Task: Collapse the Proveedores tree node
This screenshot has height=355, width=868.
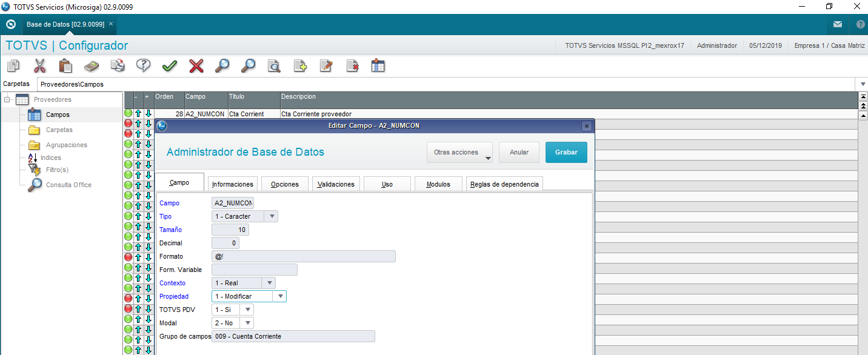Action: (x=8, y=99)
